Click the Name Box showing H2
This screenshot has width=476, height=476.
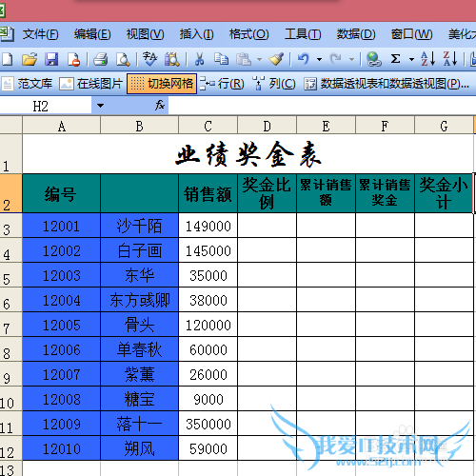(x=46, y=106)
